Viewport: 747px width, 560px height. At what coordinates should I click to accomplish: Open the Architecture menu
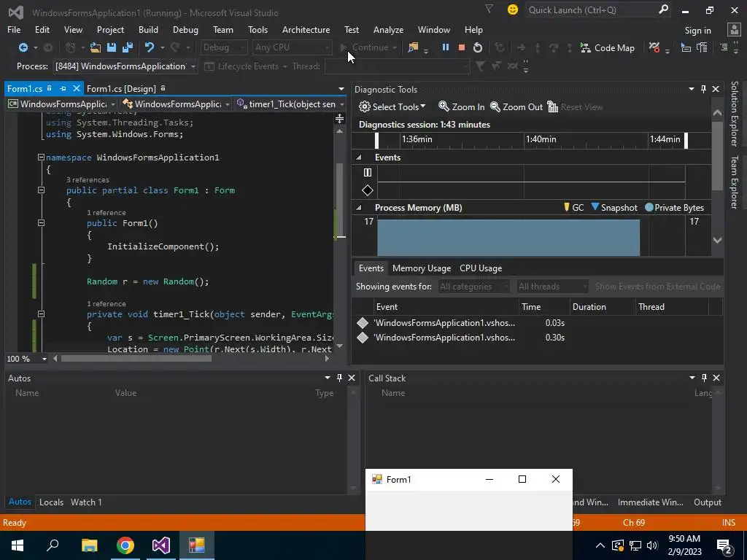pyautogui.click(x=306, y=29)
